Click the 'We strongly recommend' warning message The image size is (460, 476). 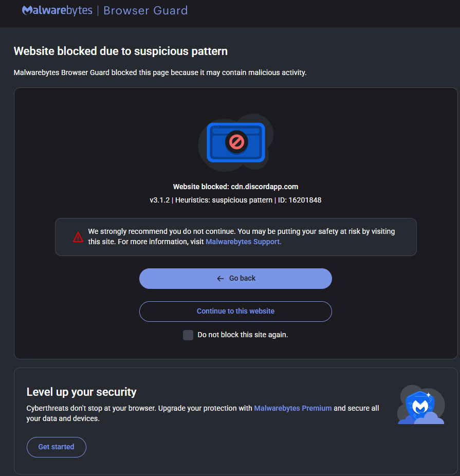(242, 232)
